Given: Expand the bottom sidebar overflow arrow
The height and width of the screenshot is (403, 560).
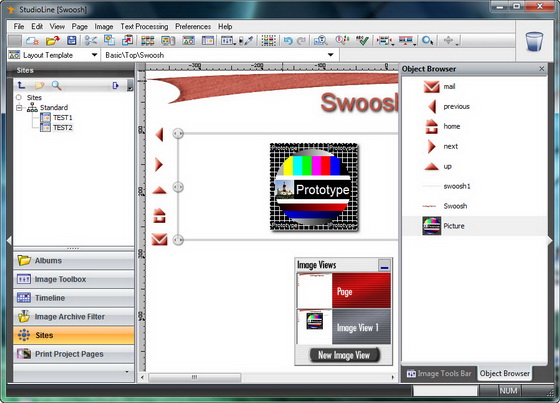Looking at the screenshot, I should (127, 372).
